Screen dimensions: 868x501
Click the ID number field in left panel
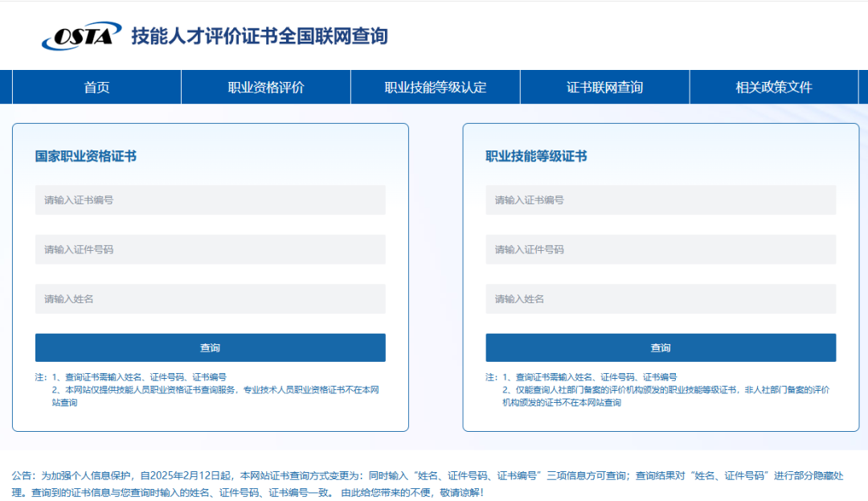pyautogui.click(x=210, y=249)
